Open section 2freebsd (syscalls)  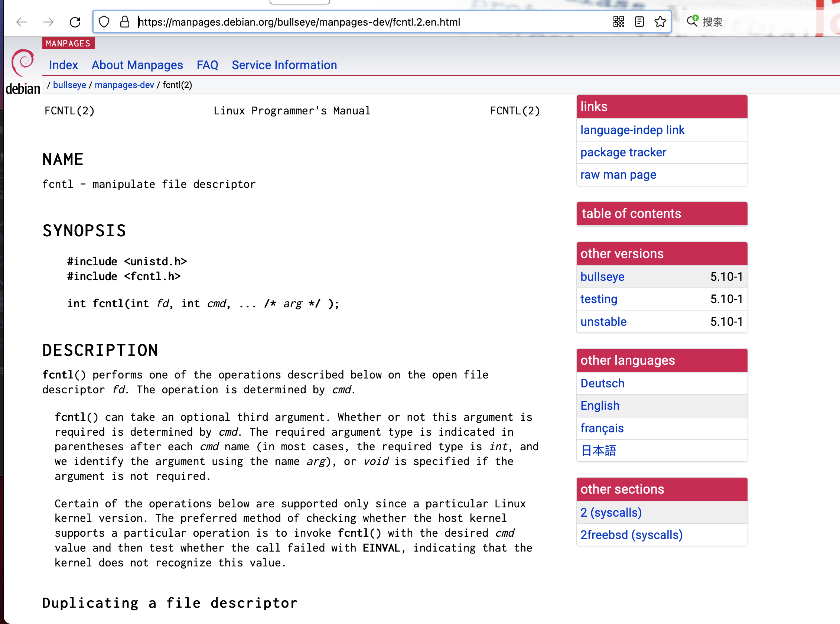[x=632, y=535]
